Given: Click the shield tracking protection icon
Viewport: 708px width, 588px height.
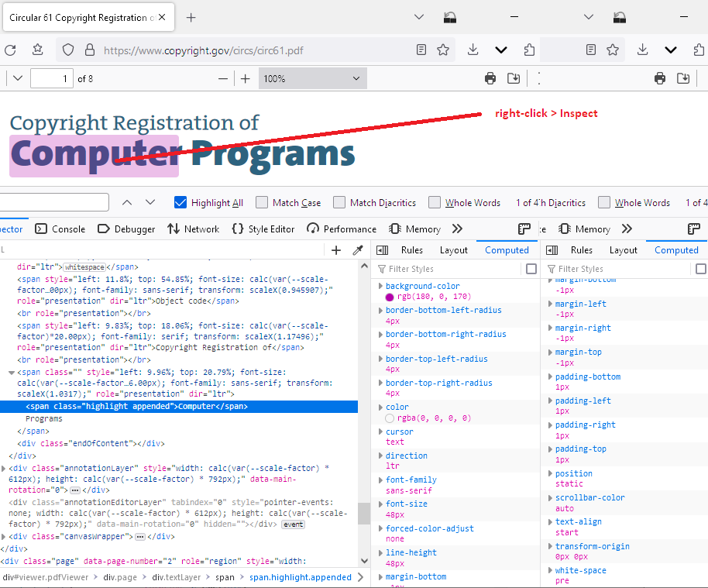Looking at the screenshot, I should click(68, 50).
